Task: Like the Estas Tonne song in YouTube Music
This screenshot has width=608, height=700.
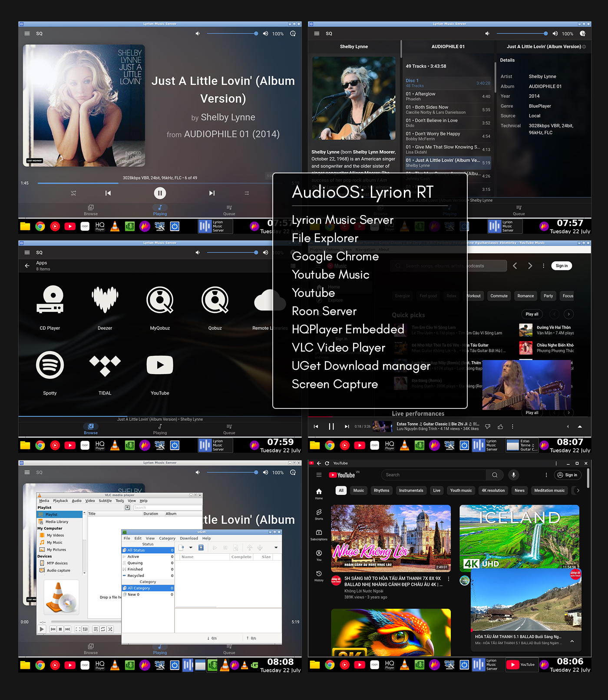Action: pos(500,427)
